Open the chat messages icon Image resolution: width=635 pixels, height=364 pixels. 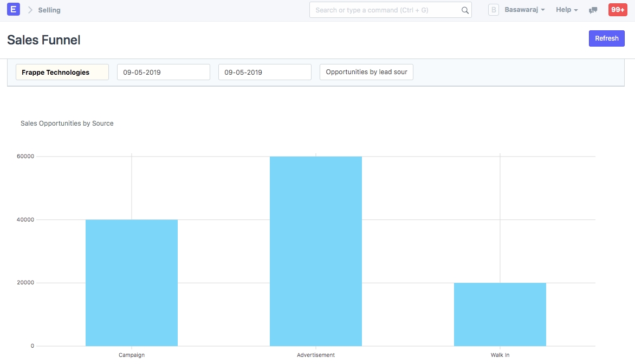point(593,10)
